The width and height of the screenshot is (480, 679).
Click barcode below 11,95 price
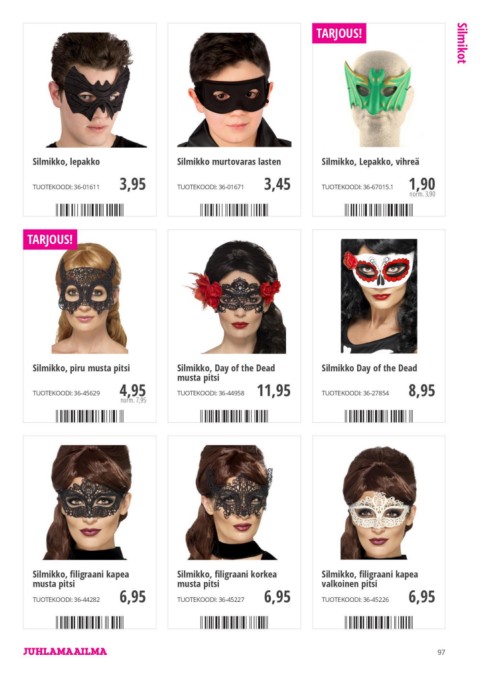tap(234, 416)
